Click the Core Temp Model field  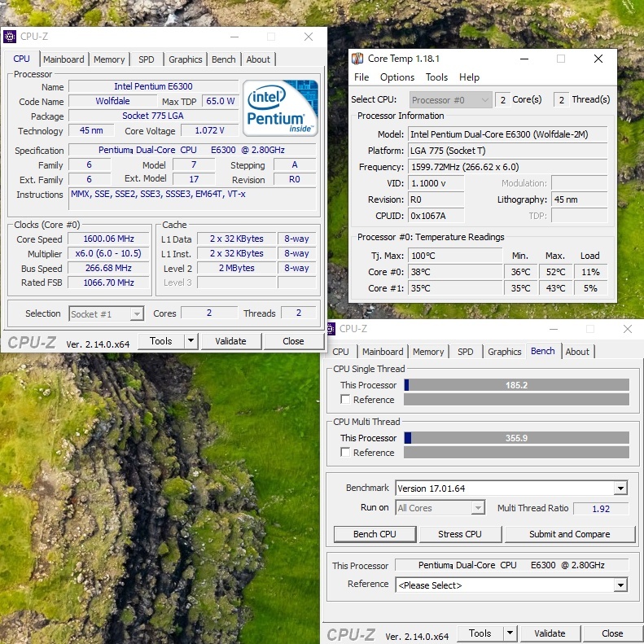click(508, 134)
